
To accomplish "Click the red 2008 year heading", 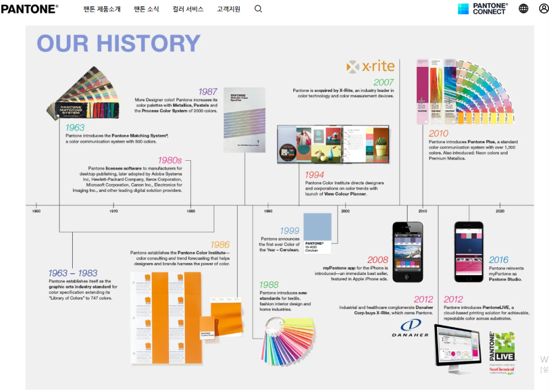I will coord(378,260).
